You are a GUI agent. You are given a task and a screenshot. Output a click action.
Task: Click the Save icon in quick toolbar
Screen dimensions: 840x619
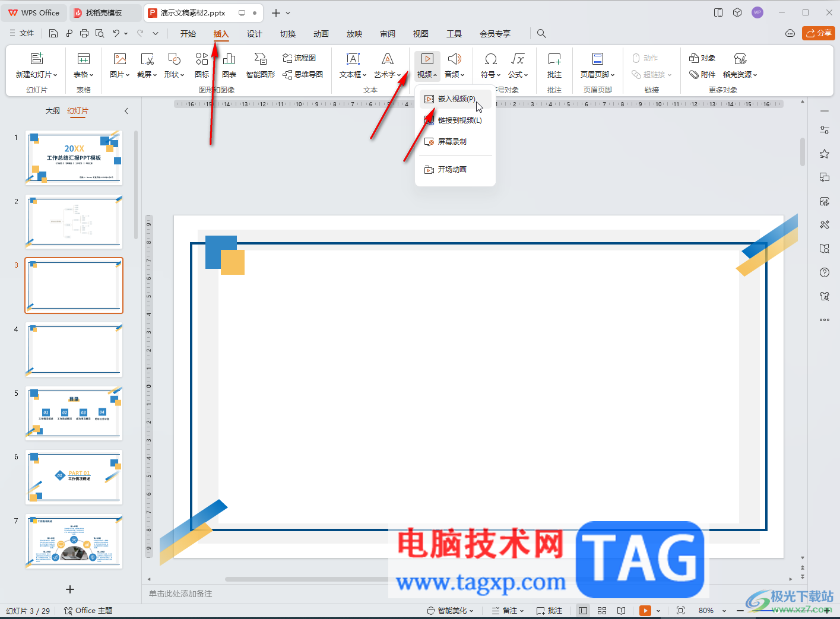pyautogui.click(x=53, y=34)
